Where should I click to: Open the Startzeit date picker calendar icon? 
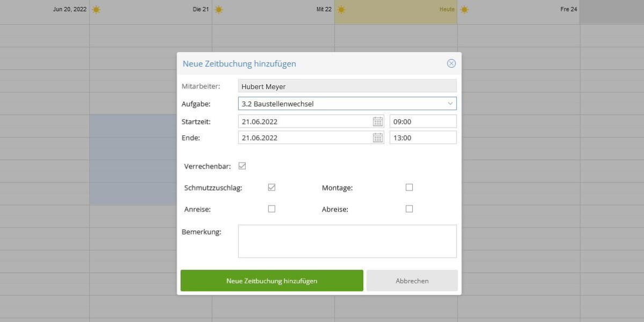(x=378, y=121)
